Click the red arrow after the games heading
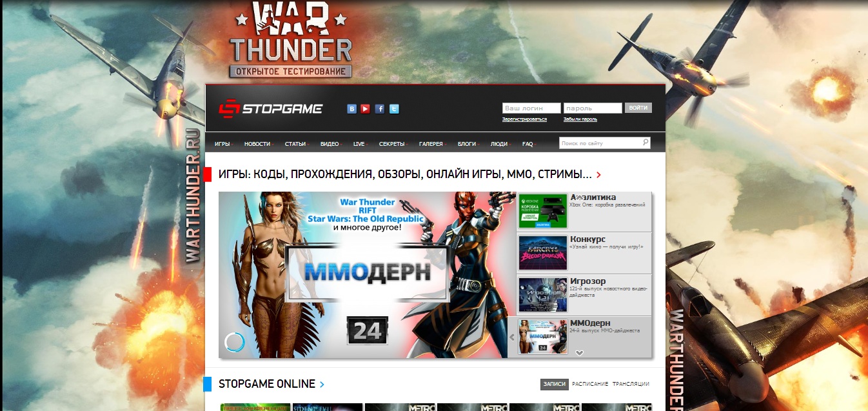The height and width of the screenshot is (411, 868). pos(599,175)
